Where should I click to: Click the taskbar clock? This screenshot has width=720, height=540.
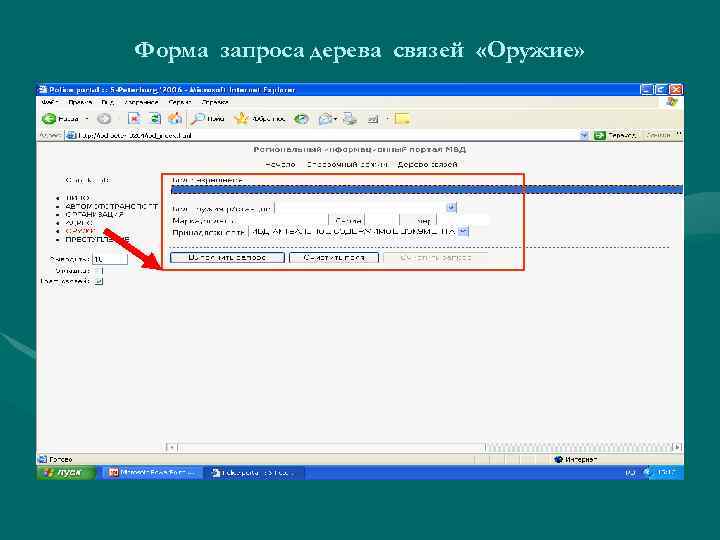pos(667,472)
